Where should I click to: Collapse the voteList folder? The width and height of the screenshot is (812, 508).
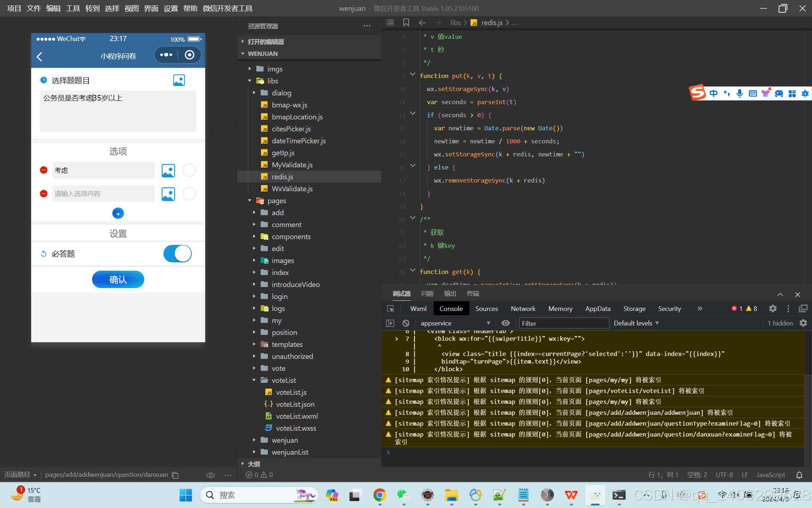(283, 380)
